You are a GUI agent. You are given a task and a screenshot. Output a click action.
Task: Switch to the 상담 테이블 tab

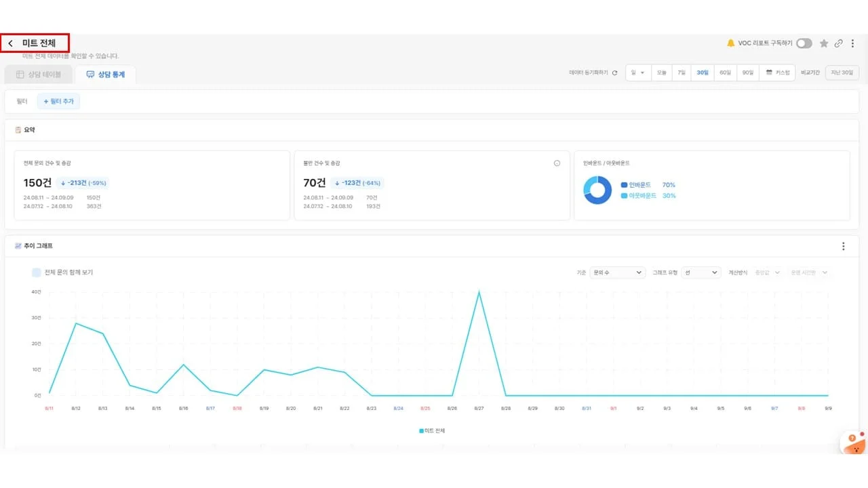[38, 75]
